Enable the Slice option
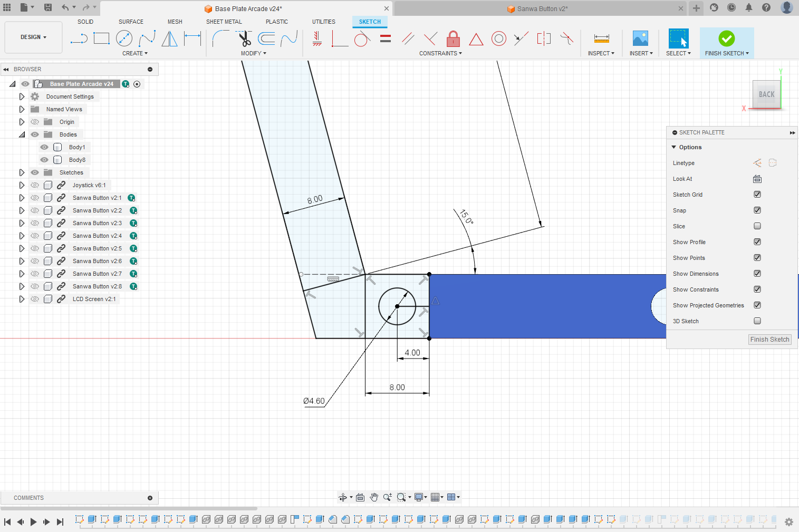The width and height of the screenshot is (799, 532). 757,226
